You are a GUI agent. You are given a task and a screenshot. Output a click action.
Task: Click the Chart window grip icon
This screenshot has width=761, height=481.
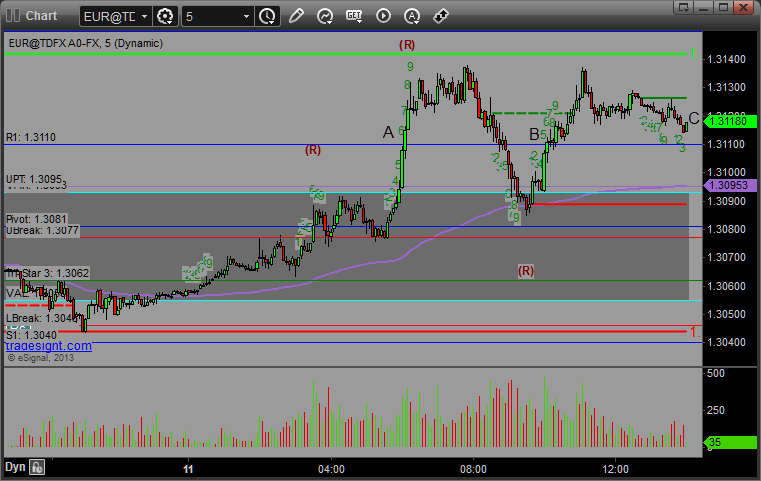coord(13,16)
